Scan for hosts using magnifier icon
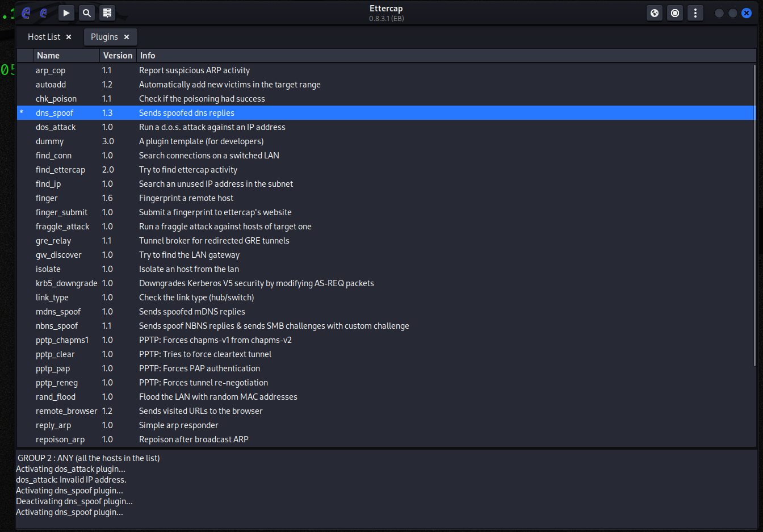Viewport: 763px width, 532px height. pos(87,12)
